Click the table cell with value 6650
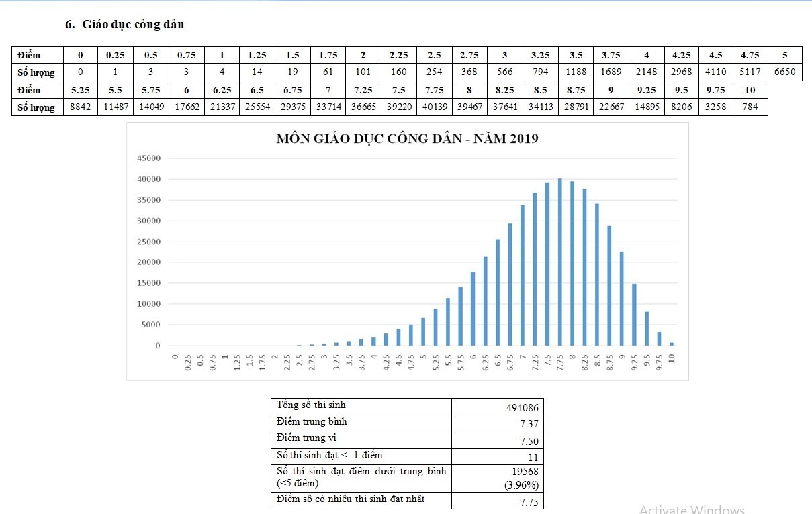The image size is (812, 514). [784, 72]
